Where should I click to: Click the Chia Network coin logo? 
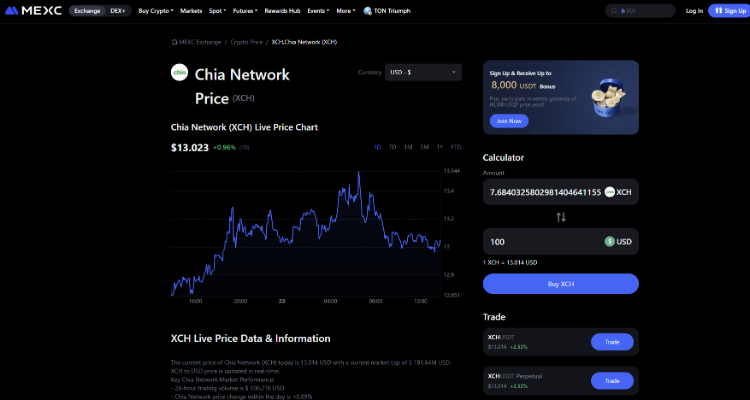click(179, 72)
